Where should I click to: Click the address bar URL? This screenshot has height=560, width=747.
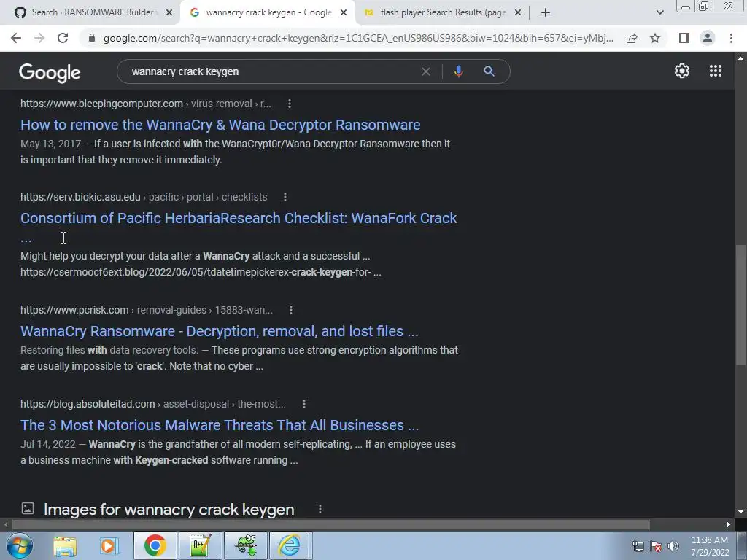358,38
